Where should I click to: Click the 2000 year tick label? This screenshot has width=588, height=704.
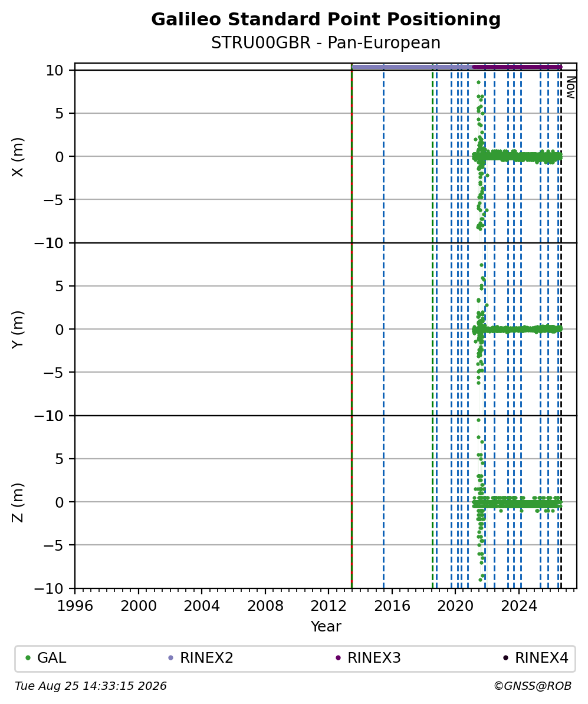139,606
